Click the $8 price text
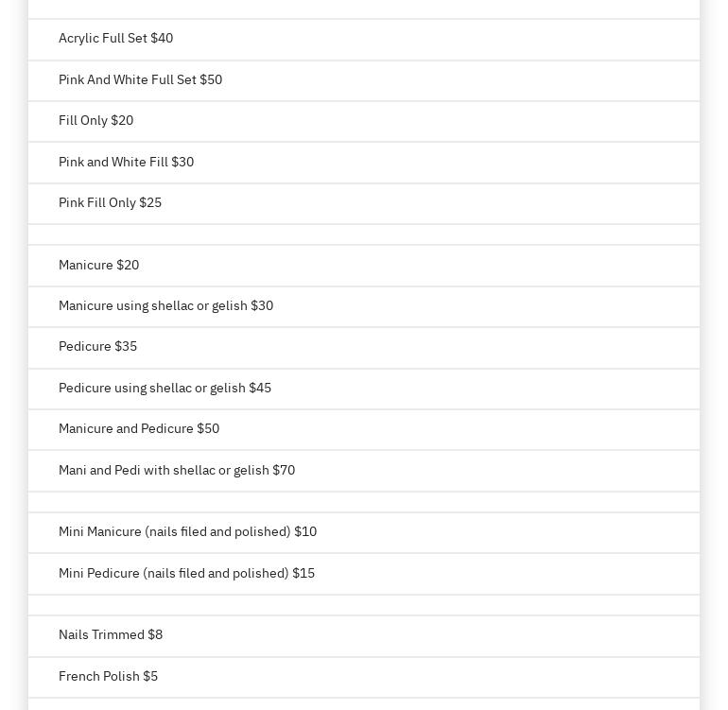 click(x=155, y=635)
